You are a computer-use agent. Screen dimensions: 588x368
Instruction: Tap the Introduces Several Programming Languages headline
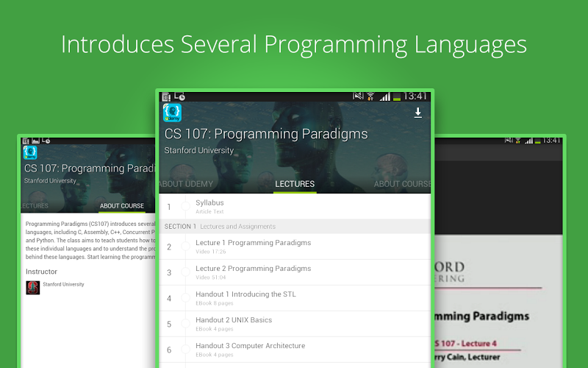294,45
